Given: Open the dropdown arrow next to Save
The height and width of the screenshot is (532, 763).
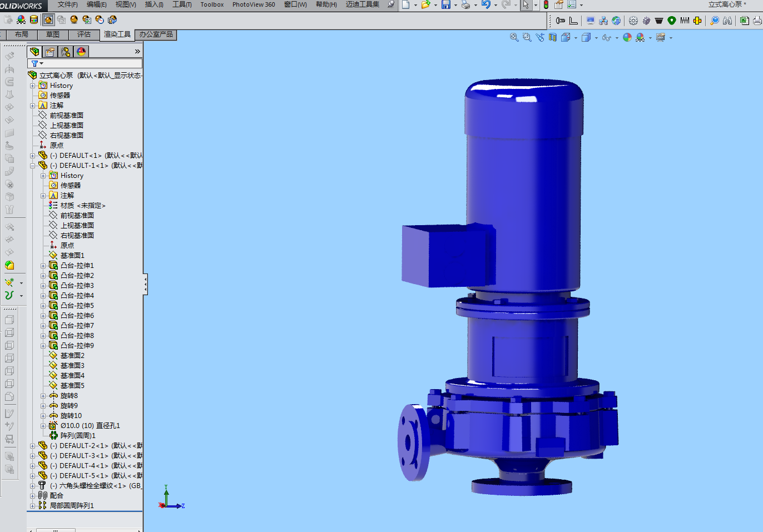Looking at the screenshot, I should coord(455,5).
